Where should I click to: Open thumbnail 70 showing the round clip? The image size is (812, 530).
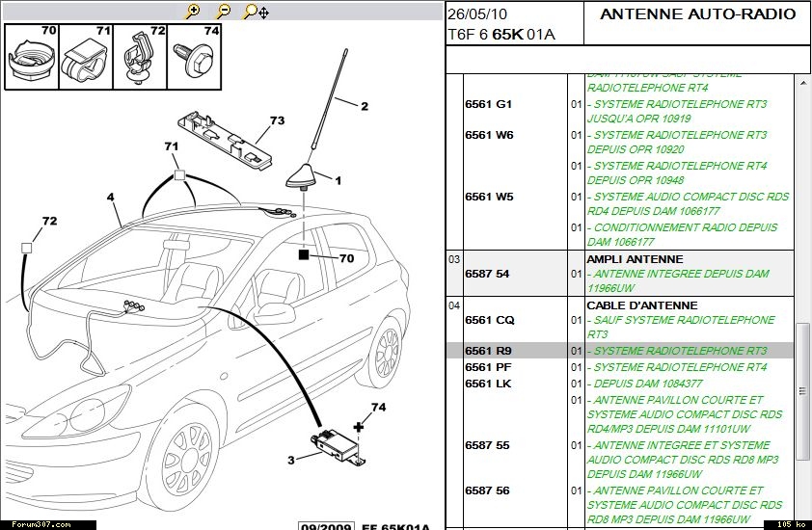32,57
